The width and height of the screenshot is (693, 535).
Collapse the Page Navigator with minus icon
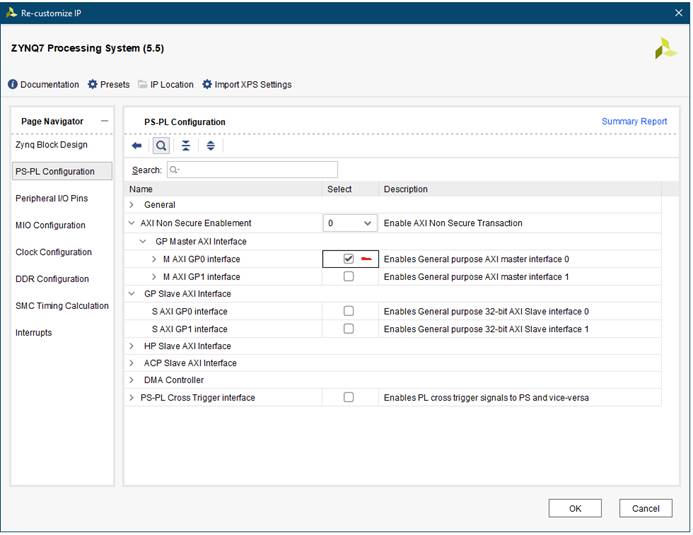coord(104,121)
